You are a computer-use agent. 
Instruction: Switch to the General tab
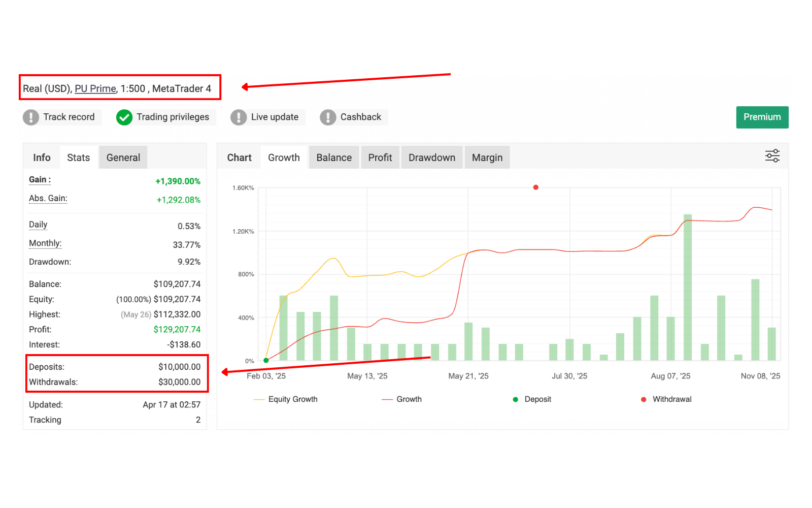[x=123, y=157]
